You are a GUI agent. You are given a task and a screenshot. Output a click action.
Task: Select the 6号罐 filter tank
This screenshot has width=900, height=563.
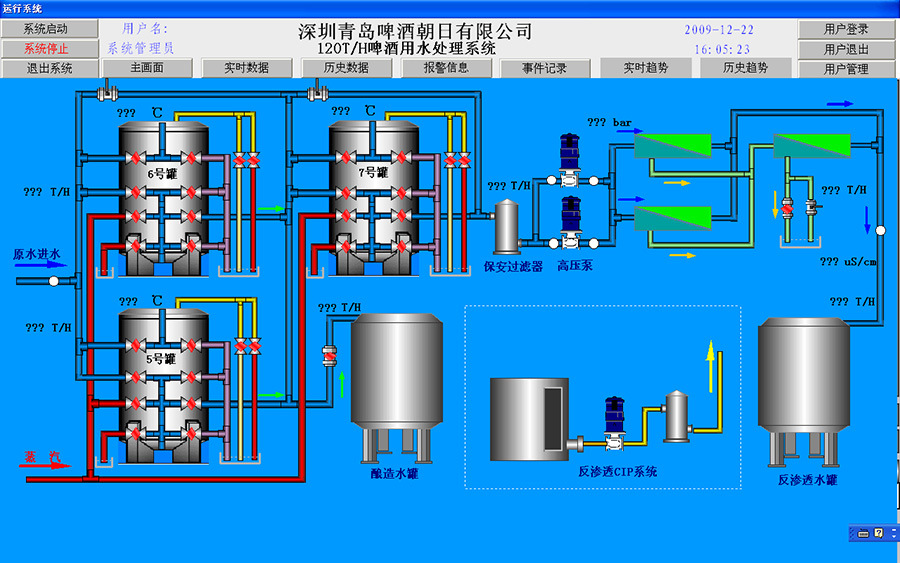pos(163,198)
